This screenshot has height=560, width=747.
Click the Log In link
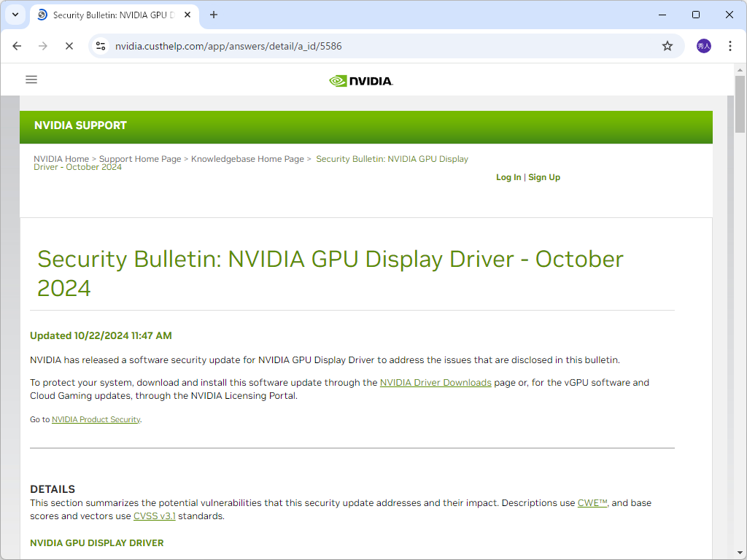point(508,177)
